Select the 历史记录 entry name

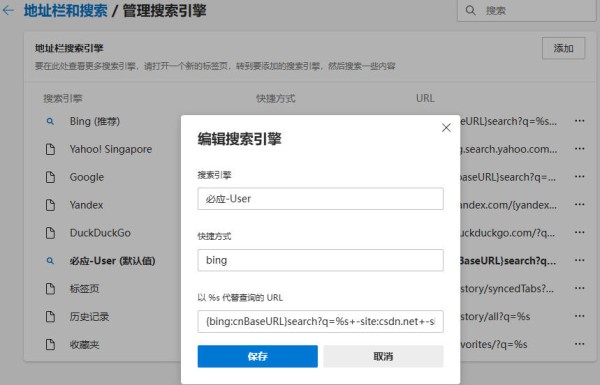pos(89,316)
